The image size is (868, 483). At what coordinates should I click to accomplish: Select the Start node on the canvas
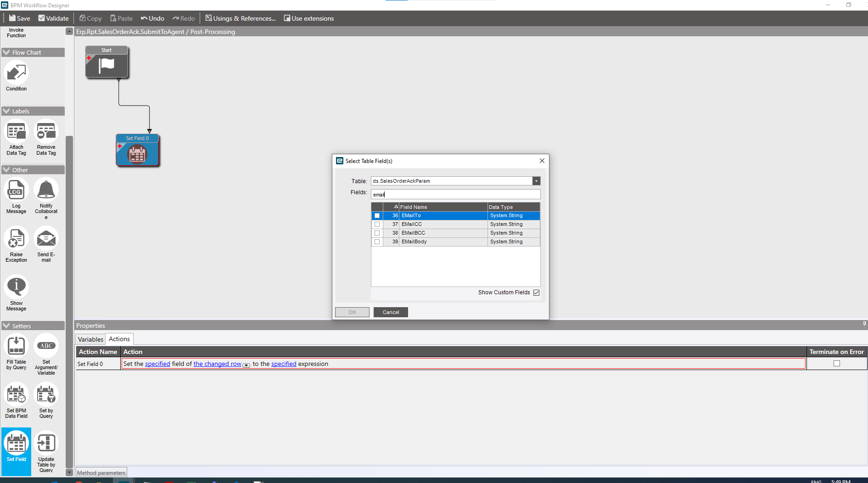106,62
